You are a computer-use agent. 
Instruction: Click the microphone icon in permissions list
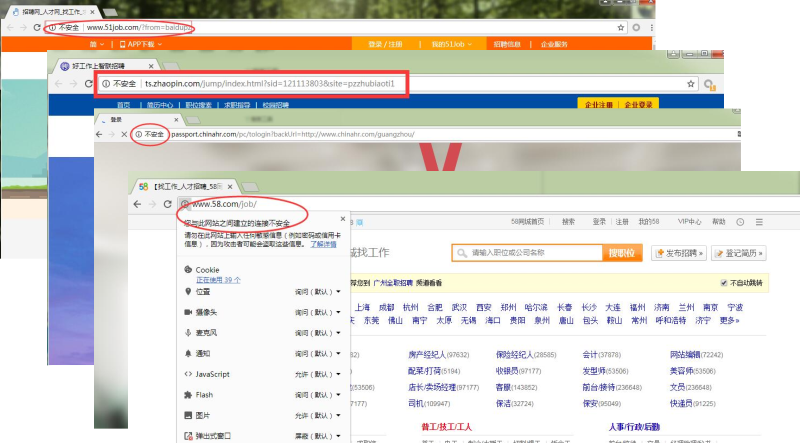[188, 333]
